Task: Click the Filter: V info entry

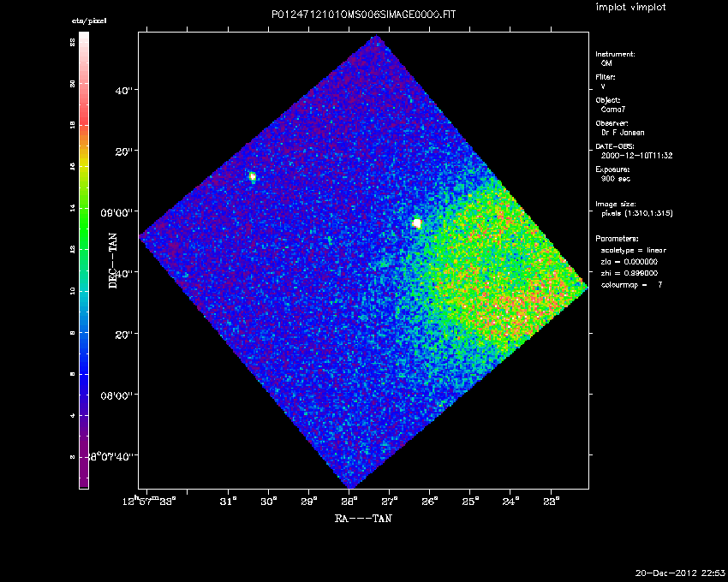Action: coord(605,81)
